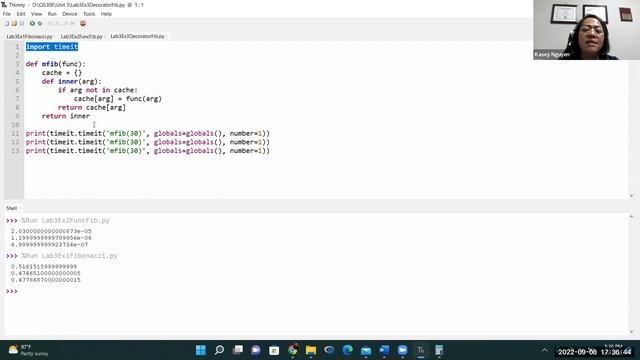
Task: Open the Calculator taskbar icon
Action: 439,350
